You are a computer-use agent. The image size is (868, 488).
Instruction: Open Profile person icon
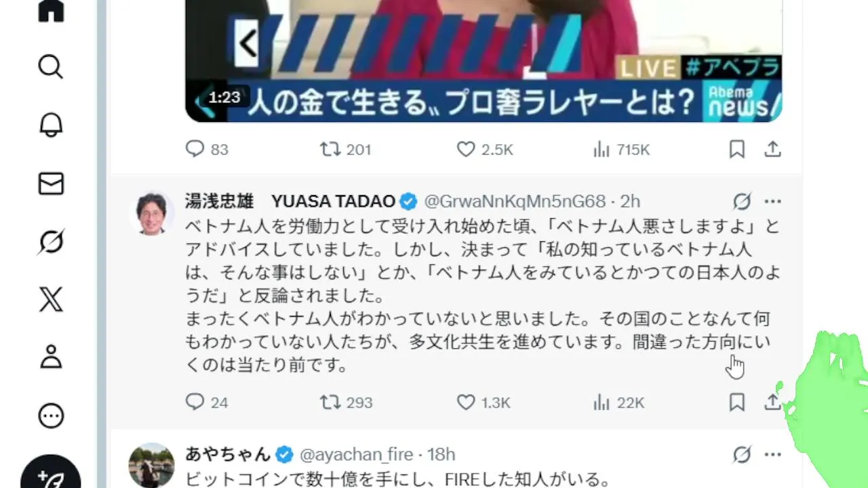click(x=51, y=357)
